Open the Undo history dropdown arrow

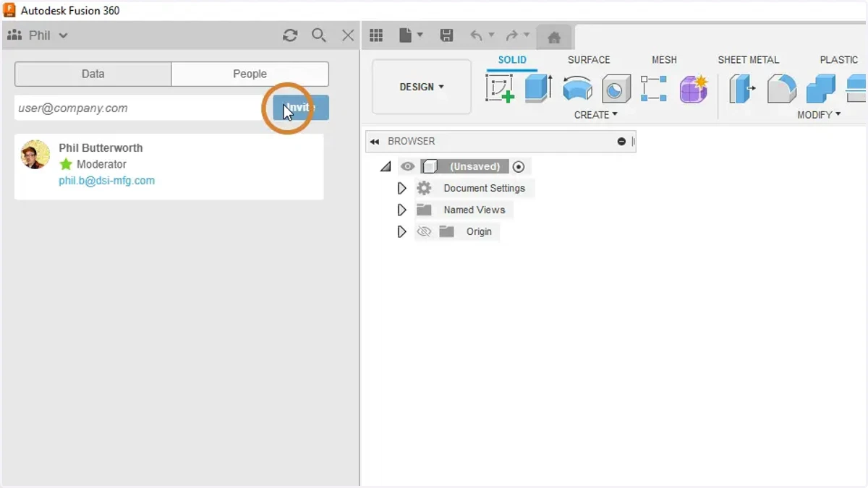pyautogui.click(x=492, y=35)
